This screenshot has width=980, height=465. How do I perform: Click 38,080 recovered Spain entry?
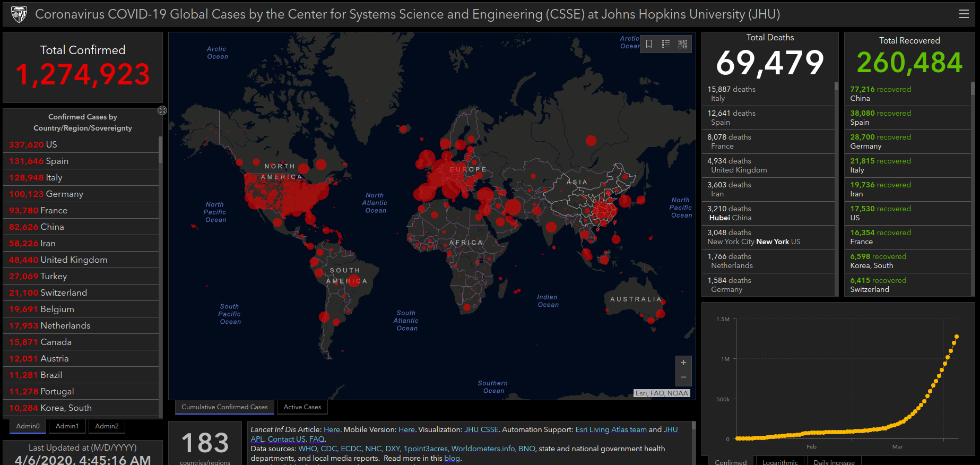[908, 118]
